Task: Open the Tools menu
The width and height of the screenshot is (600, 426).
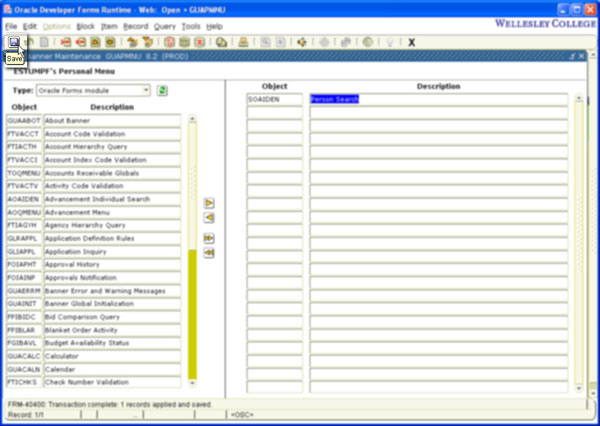Action: click(x=191, y=26)
